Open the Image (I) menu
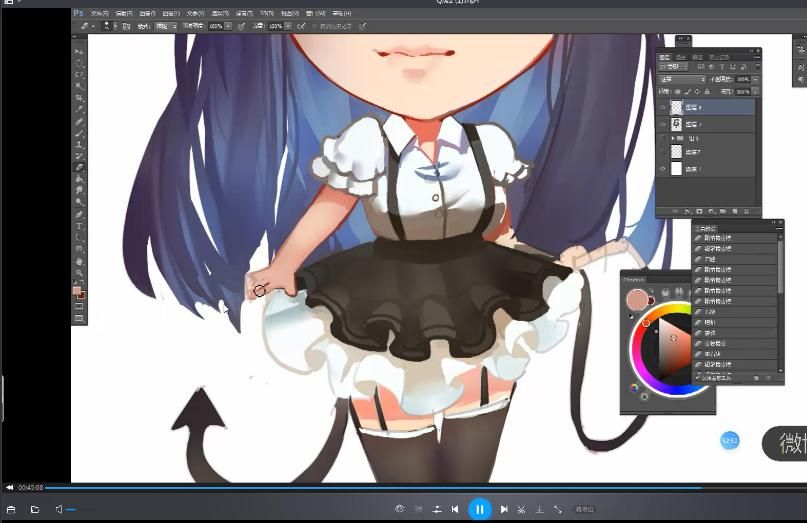Viewport: 807px width, 523px height. [148, 13]
